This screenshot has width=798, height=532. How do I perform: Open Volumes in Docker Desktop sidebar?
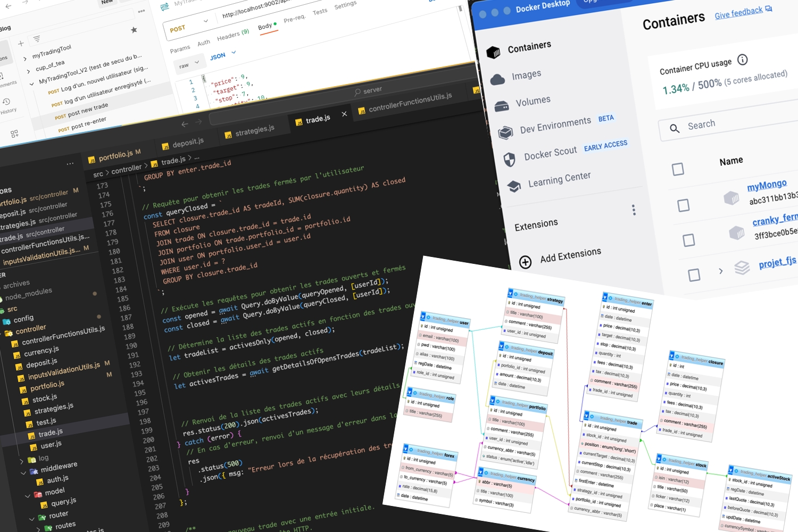pyautogui.click(x=522, y=103)
